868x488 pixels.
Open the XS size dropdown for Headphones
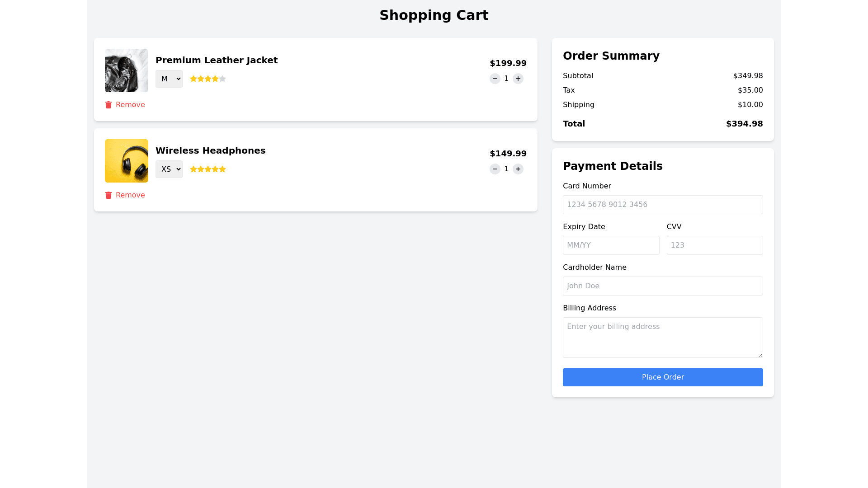click(x=169, y=169)
